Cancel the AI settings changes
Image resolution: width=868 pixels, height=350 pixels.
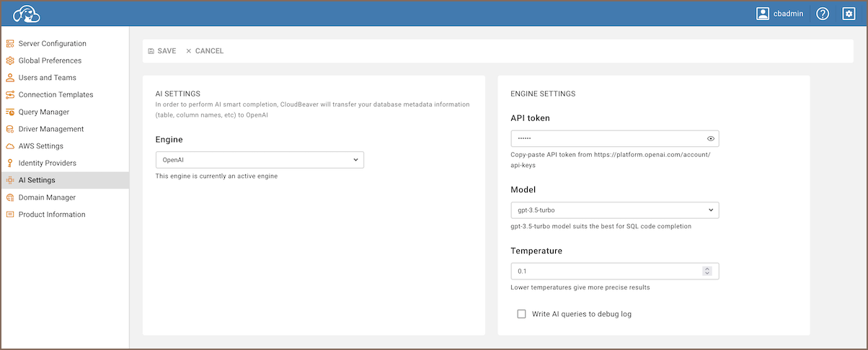205,51
